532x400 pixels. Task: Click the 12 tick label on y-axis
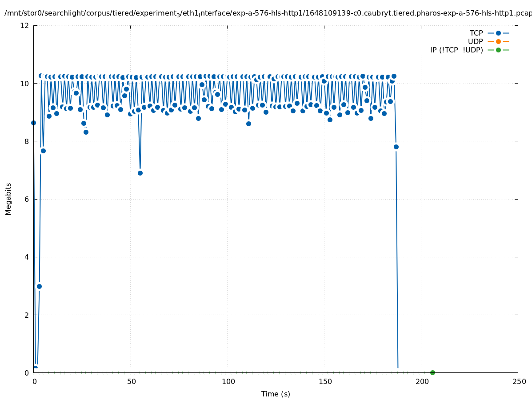[x=25, y=25]
